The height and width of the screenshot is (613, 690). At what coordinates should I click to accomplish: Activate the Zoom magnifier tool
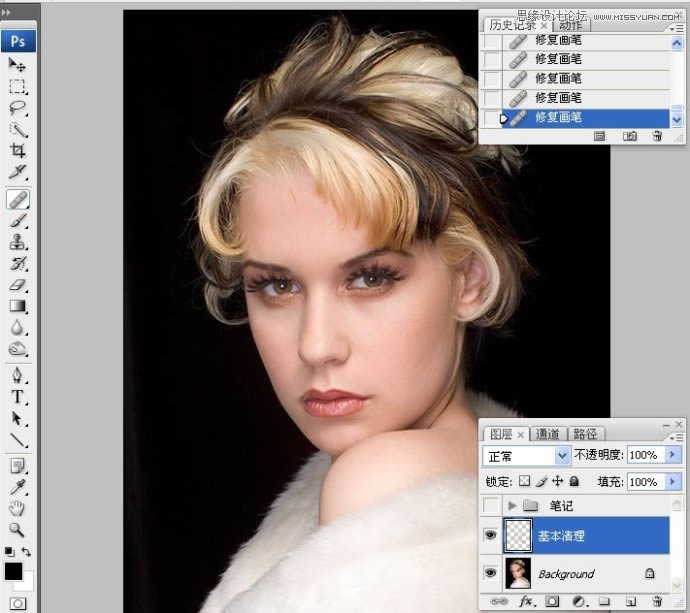pos(18,529)
